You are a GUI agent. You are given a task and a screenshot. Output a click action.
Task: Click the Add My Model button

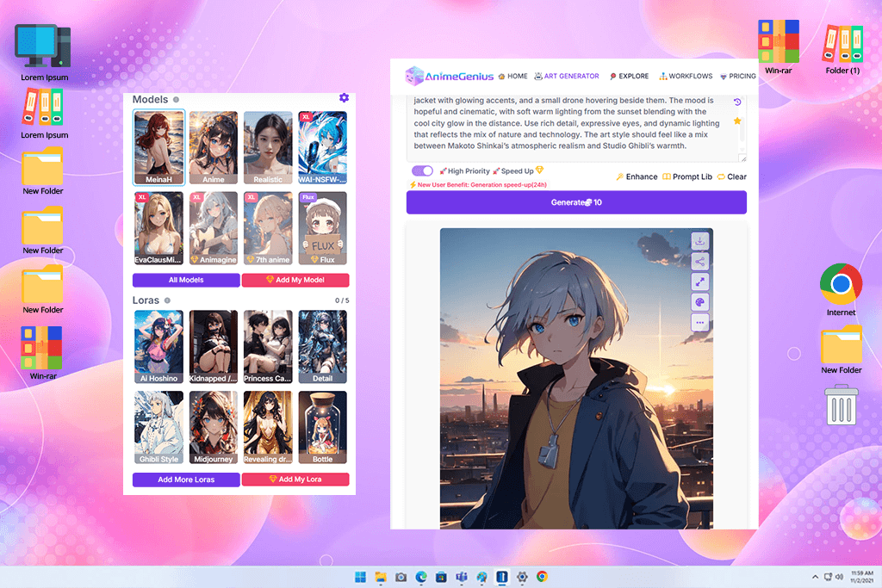point(295,280)
